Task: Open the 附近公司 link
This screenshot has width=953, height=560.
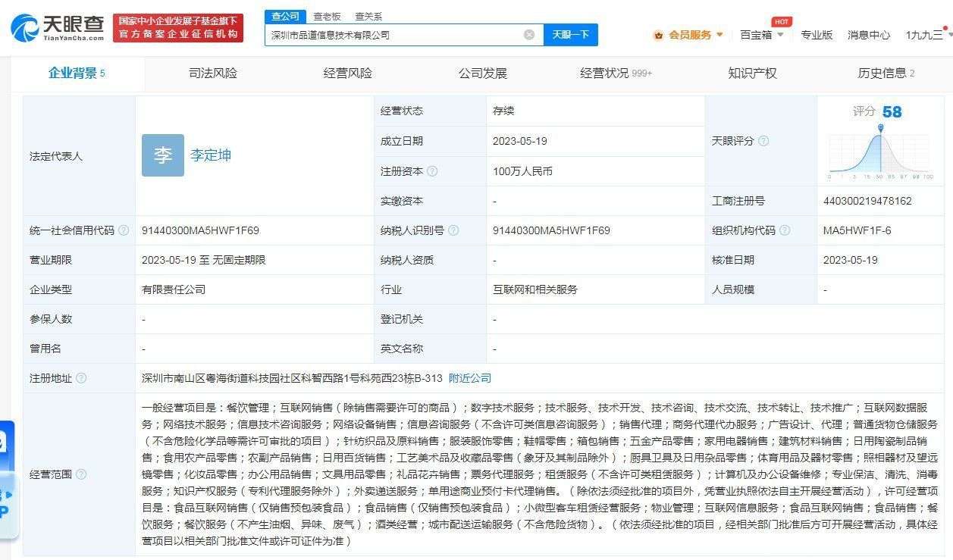Action: tap(470, 378)
